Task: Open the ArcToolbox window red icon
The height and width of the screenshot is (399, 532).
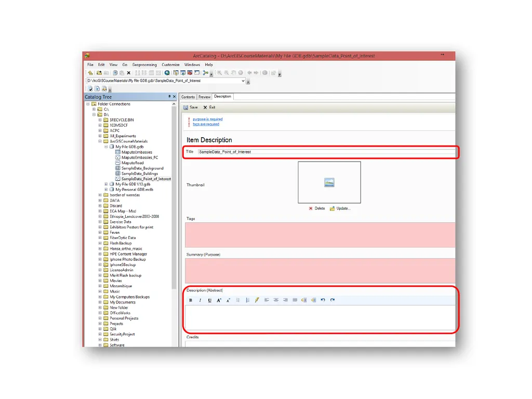Action: click(190, 73)
